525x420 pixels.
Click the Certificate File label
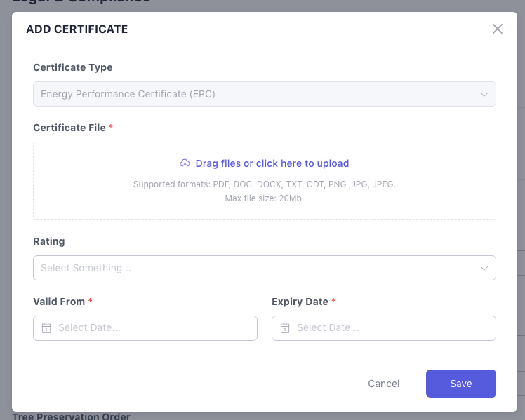click(69, 128)
